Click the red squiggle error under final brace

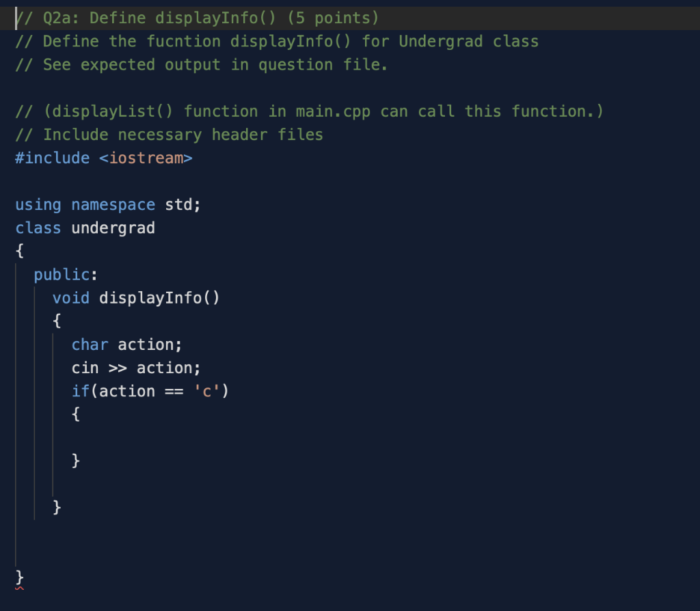[x=19, y=588]
